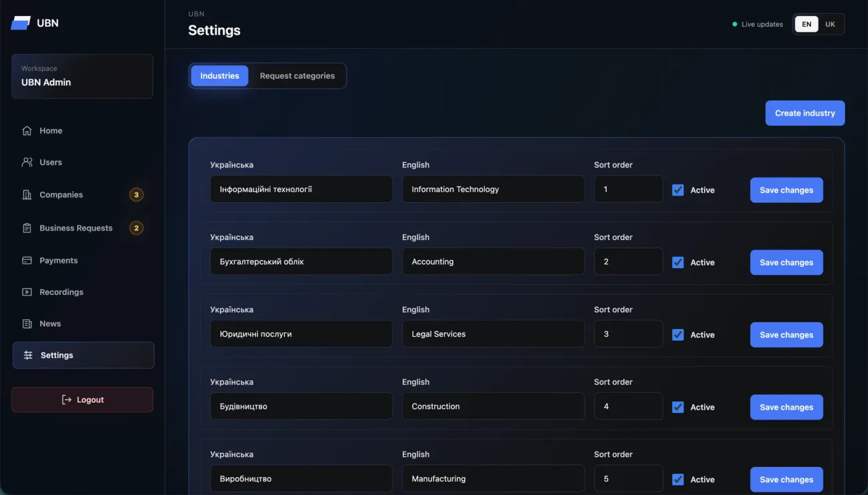Save changes for Manufacturing
Screen dimensions: 868x495
(x=787, y=480)
